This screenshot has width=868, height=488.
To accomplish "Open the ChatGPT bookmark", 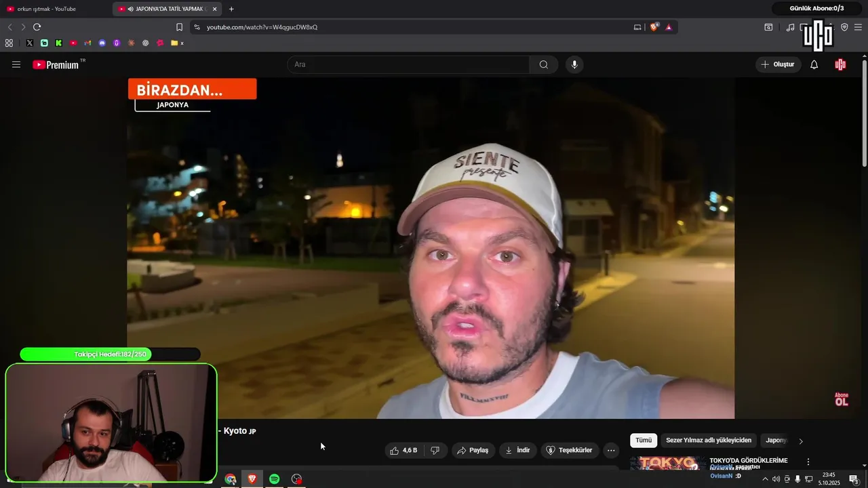I will [146, 43].
